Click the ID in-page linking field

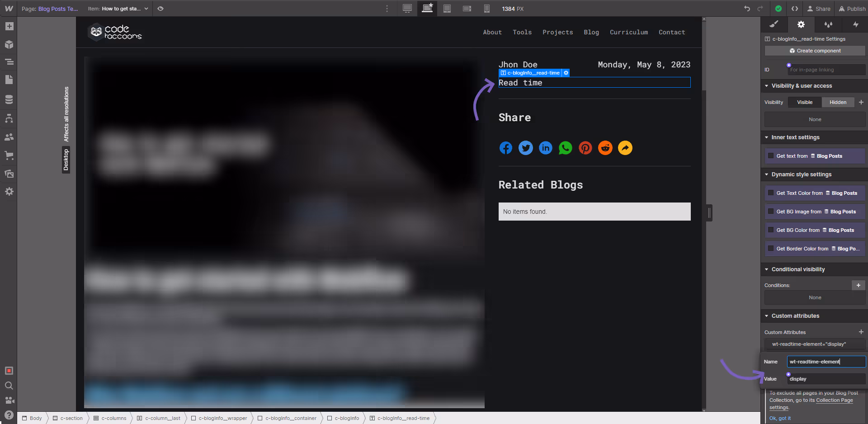[x=826, y=70]
